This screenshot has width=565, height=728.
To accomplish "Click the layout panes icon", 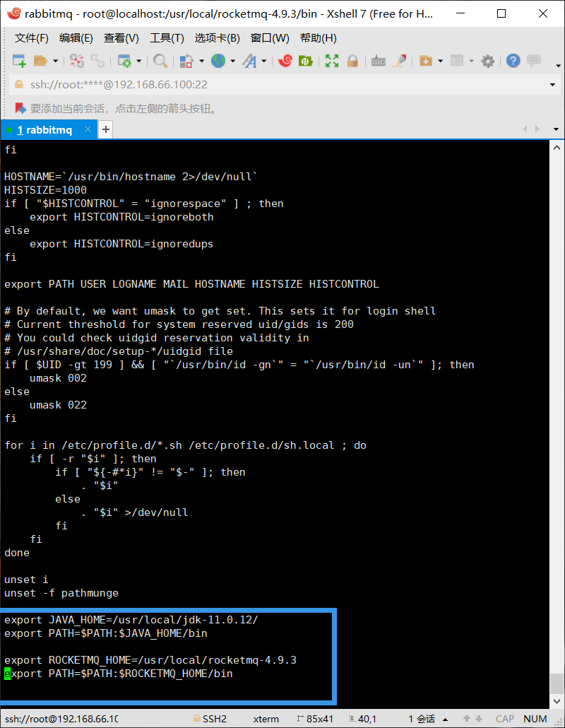I will tap(457, 61).
